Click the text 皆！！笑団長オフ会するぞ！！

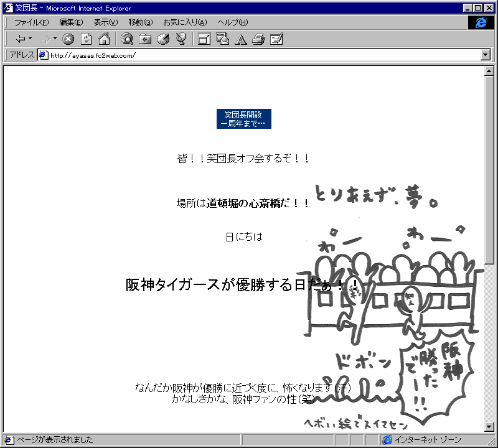[243, 158]
